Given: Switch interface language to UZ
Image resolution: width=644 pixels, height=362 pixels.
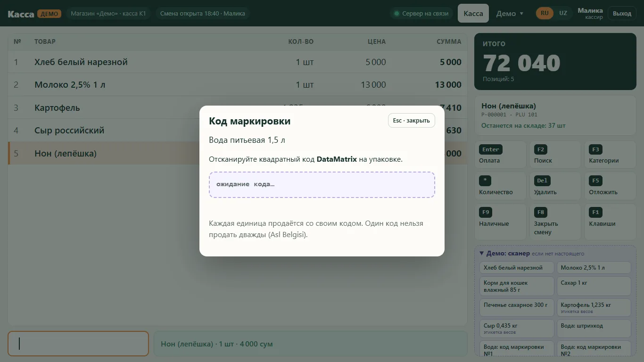Looking at the screenshot, I should coord(563,13).
